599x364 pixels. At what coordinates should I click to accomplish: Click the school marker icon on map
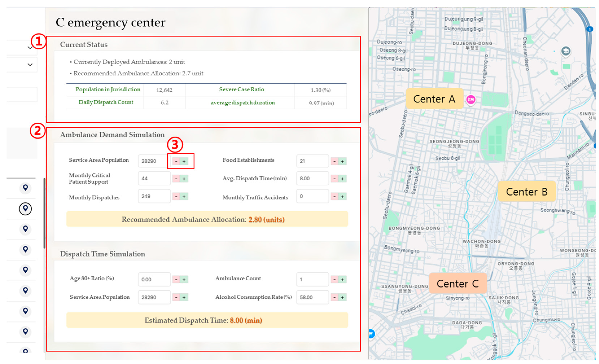coord(566,51)
